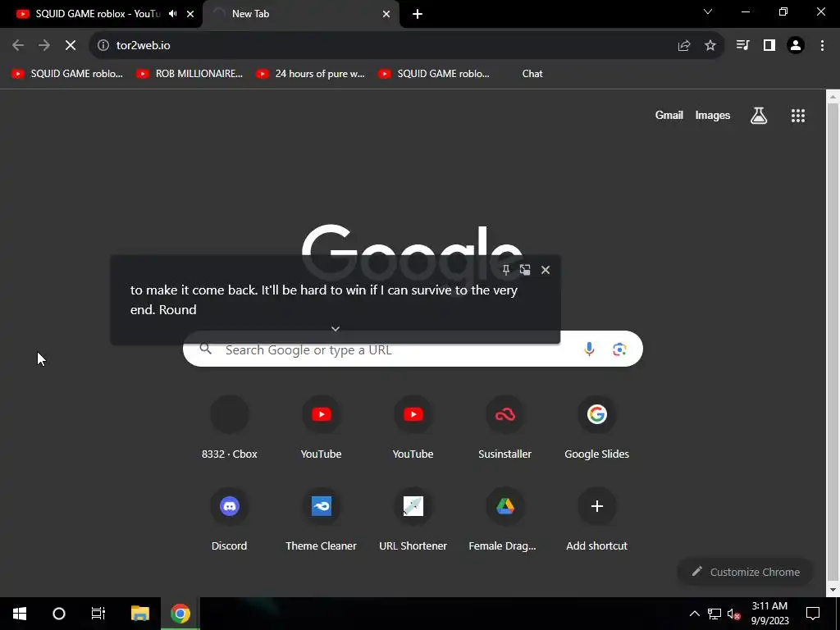Switch to SQUID GAME roblox YouTube tab
The image size is (840, 630).
[98, 14]
